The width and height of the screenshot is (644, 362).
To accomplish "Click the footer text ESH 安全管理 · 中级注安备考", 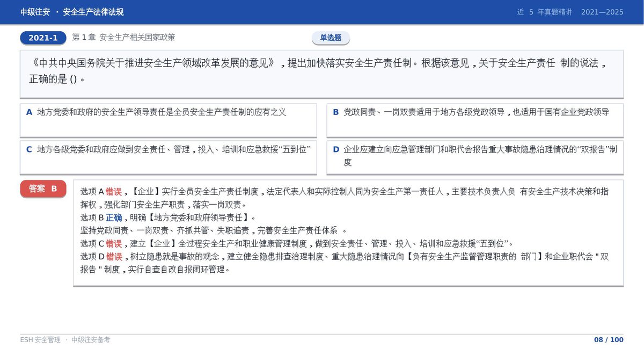I will (65, 339).
